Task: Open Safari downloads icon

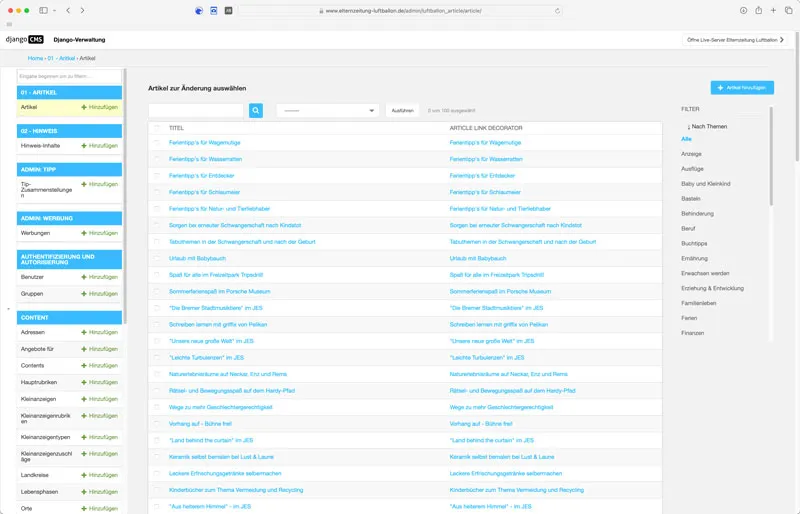Action: pyautogui.click(x=743, y=10)
